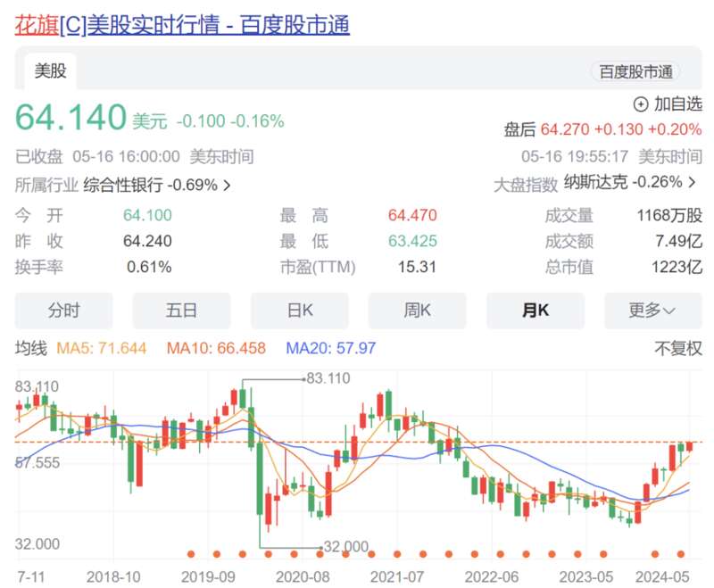Image resolution: width=714 pixels, height=588 pixels.
Task: Switch to the 日K chart tab
Action: (x=300, y=311)
